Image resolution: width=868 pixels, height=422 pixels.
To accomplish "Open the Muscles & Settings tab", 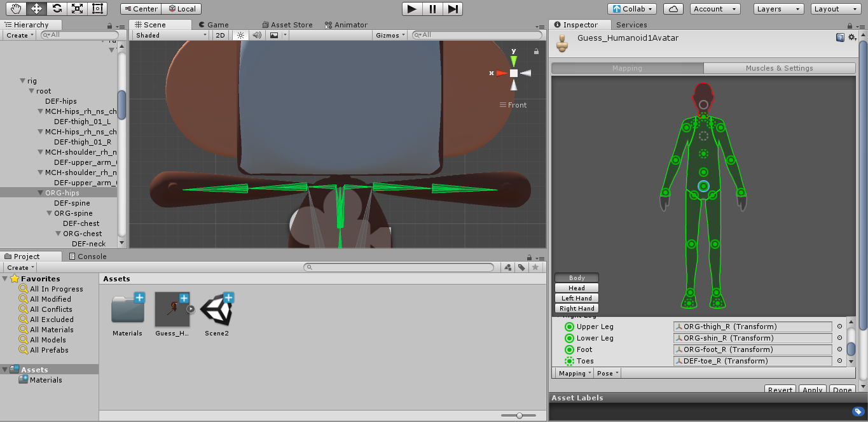I will [779, 68].
